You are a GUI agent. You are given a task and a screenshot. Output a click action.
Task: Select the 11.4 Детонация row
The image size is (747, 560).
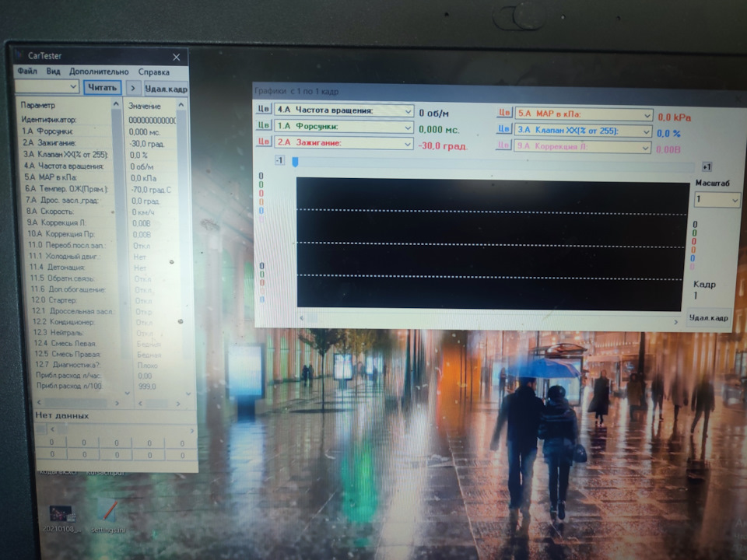coord(57,267)
